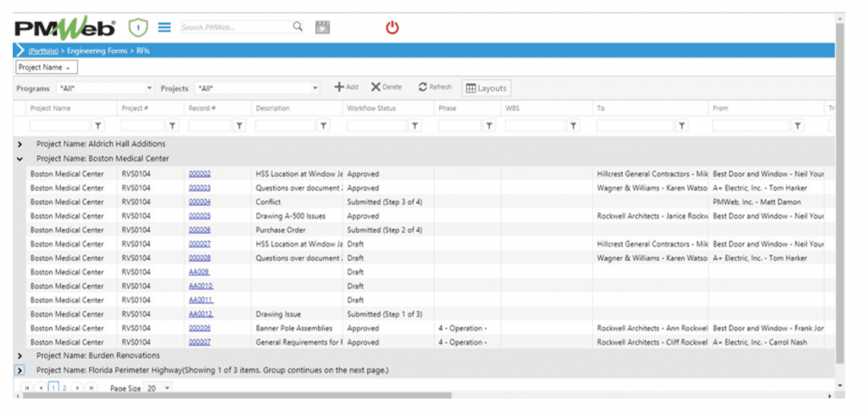Click the WBS filter funnel icon
This screenshot has width=868, height=416.
pyautogui.click(x=574, y=126)
